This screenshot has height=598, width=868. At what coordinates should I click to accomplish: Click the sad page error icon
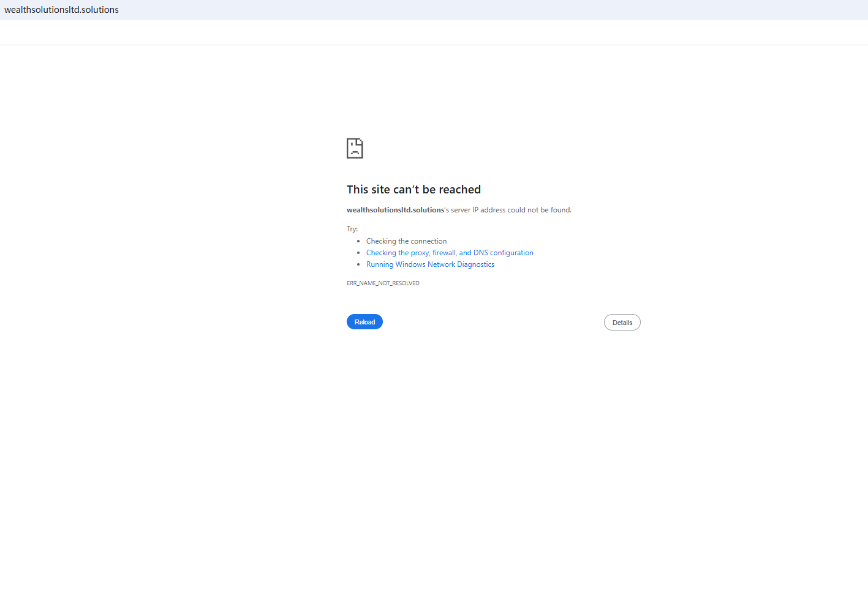355,148
